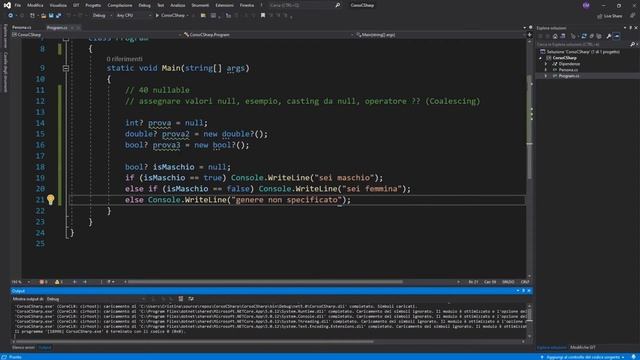This screenshot has width=640, height=360.
Task: Click the user account avatar
Action: (586, 5)
